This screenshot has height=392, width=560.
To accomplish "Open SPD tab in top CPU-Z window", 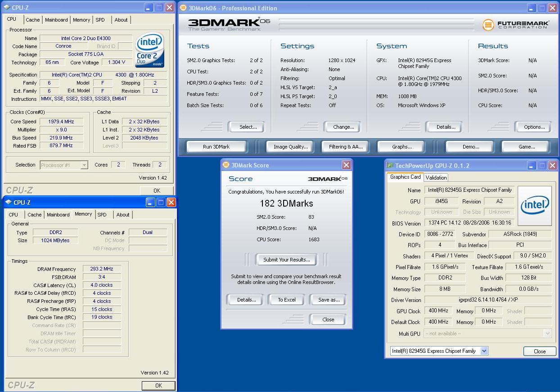I will [x=100, y=20].
